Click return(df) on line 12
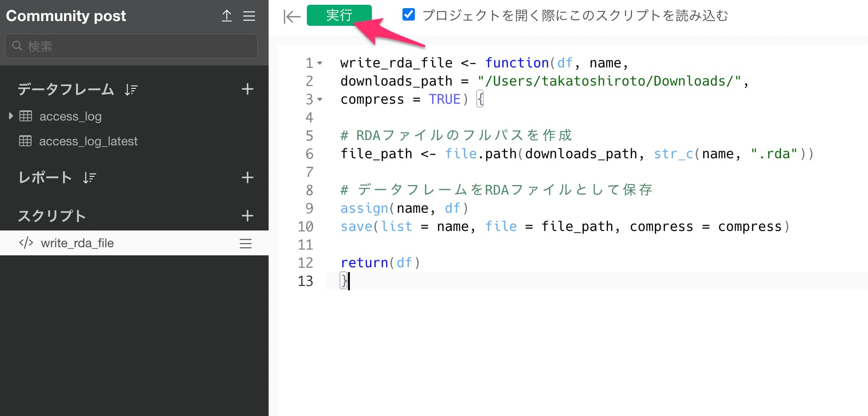The width and height of the screenshot is (868, 416). [380, 263]
